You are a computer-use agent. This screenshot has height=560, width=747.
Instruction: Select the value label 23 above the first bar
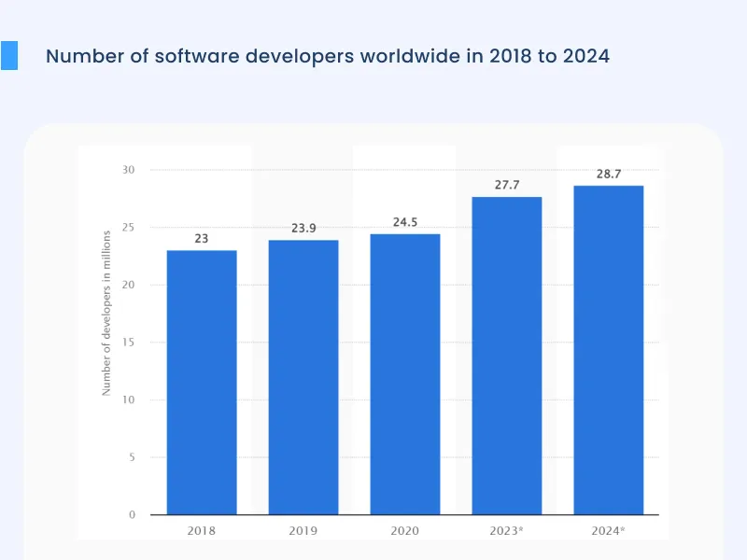click(x=201, y=236)
